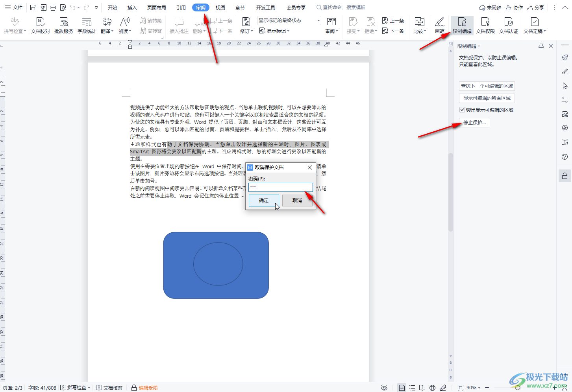This screenshot has width=572, height=392.
Task: Open 字数统计 word count
Action: click(x=87, y=26)
